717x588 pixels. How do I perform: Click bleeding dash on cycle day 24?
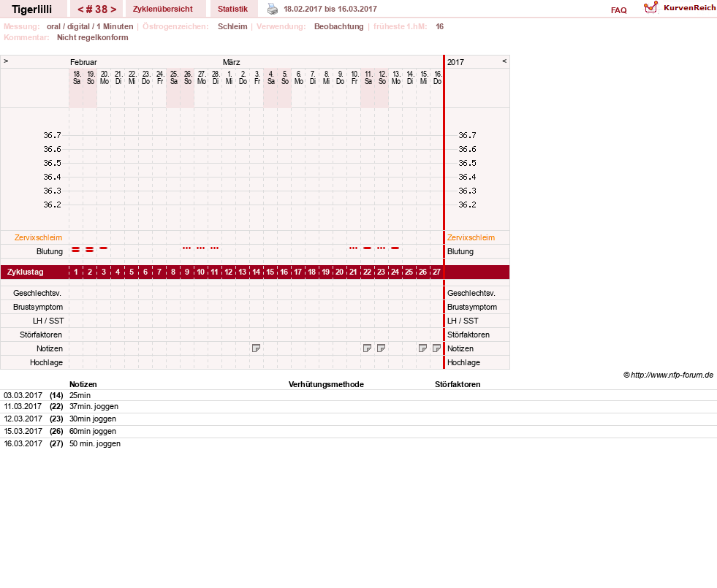(x=395, y=248)
